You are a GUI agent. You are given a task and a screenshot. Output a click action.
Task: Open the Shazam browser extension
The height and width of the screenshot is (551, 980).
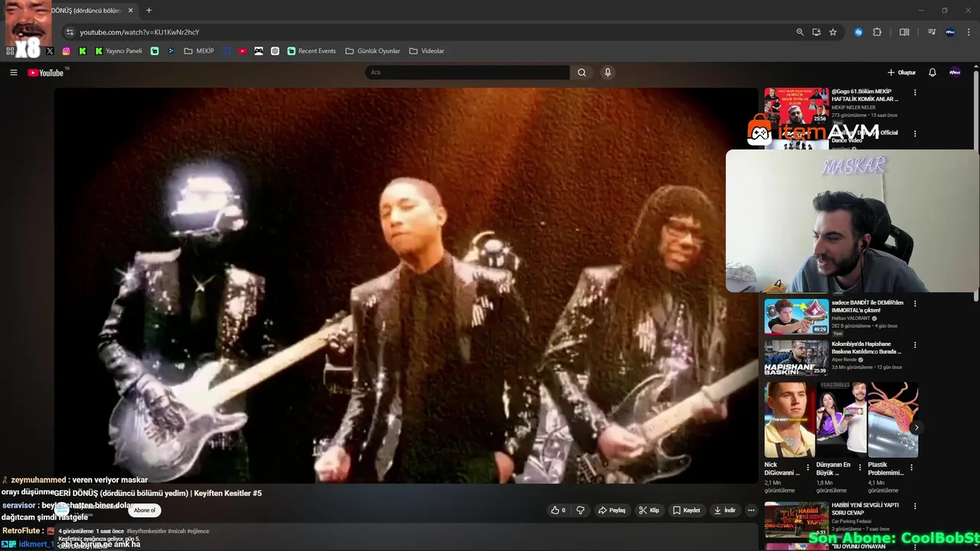click(858, 32)
